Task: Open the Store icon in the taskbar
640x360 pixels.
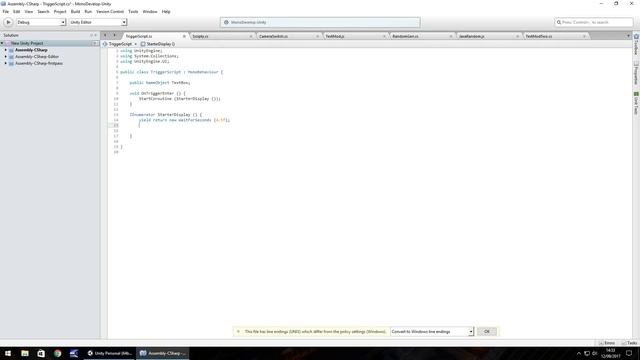Action: click(41, 353)
